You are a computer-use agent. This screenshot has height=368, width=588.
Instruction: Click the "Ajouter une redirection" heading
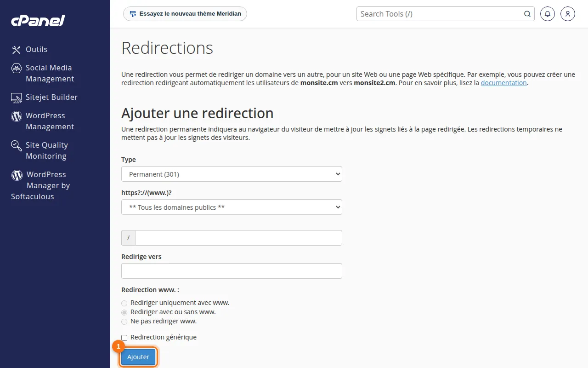coord(198,113)
